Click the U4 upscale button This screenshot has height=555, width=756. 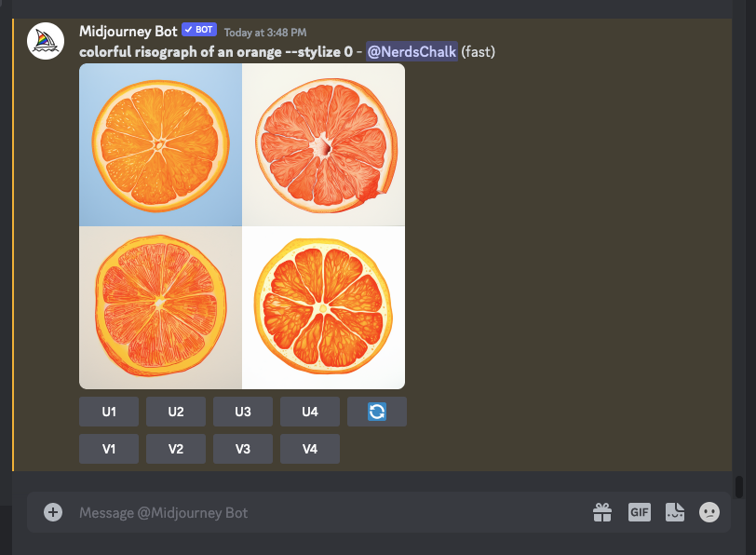tap(310, 412)
